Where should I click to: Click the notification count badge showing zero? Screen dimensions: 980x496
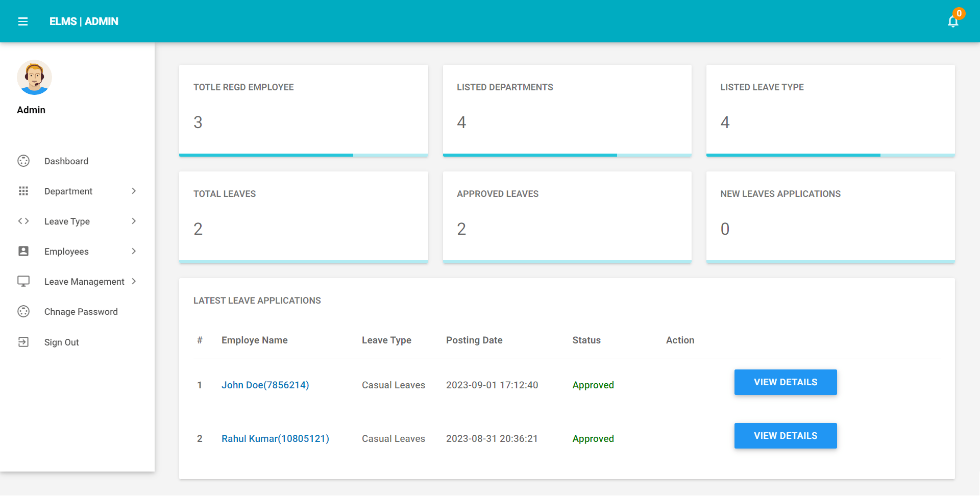[959, 13]
